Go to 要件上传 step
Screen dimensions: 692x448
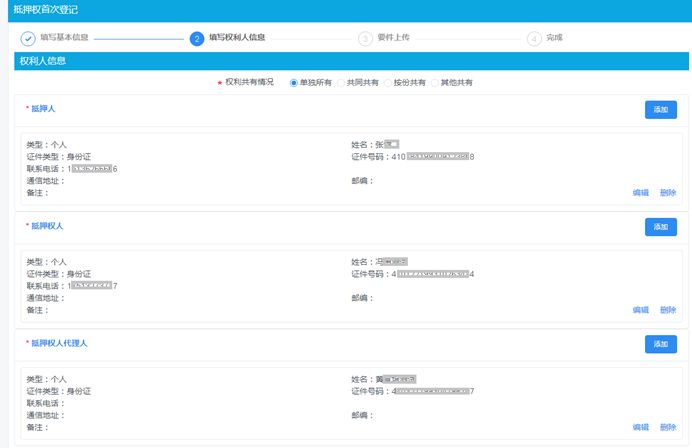(x=394, y=38)
